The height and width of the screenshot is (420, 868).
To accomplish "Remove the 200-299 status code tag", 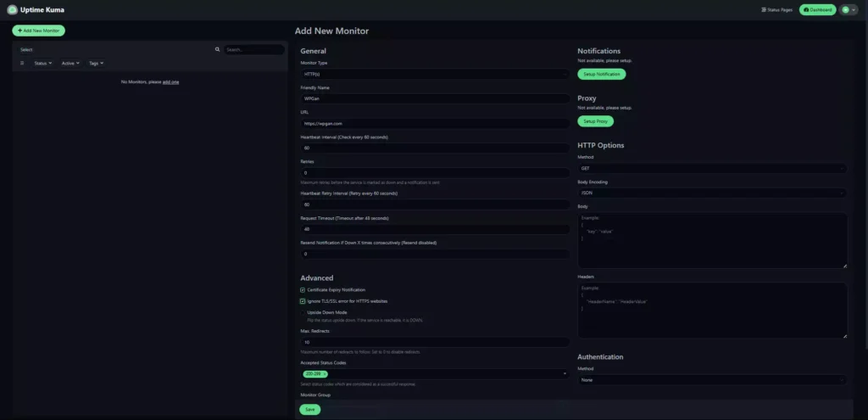I will click(x=325, y=374).
